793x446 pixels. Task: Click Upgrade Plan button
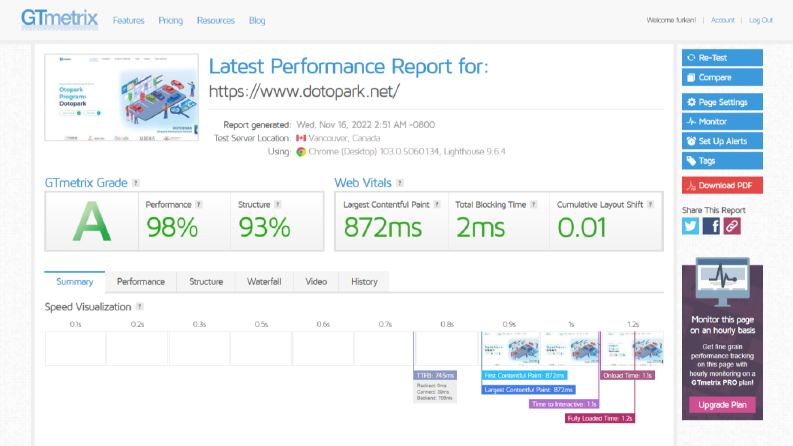722,405
